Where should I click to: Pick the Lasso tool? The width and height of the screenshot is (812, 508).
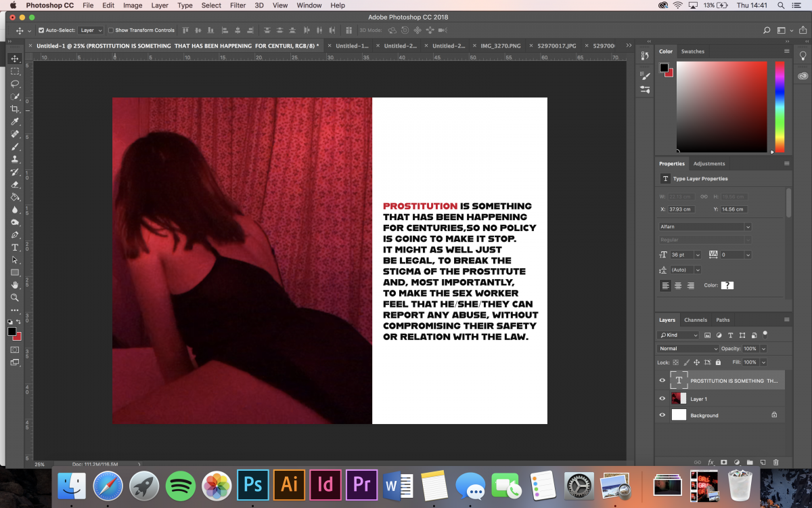click(x=15, y=84)
